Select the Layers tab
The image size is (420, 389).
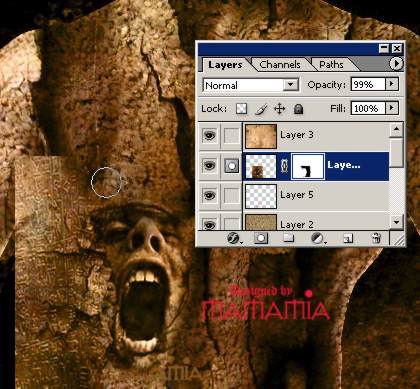(x=225, y=64)
